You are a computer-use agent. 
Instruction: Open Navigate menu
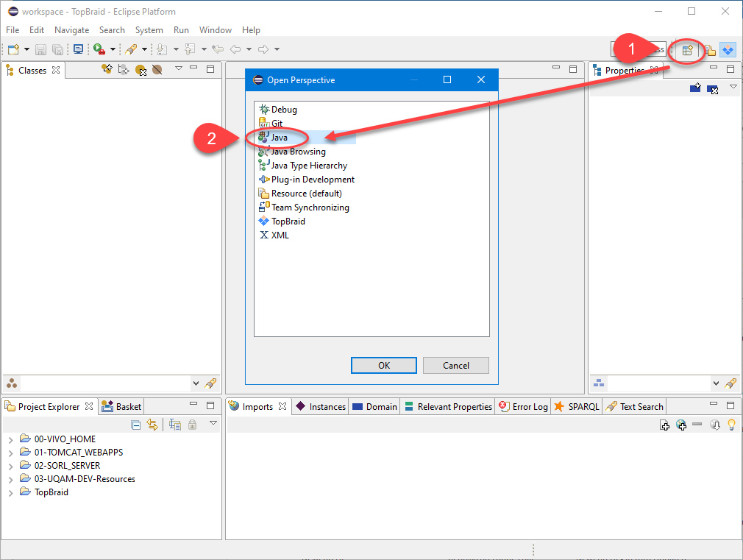tap(71, 30)
